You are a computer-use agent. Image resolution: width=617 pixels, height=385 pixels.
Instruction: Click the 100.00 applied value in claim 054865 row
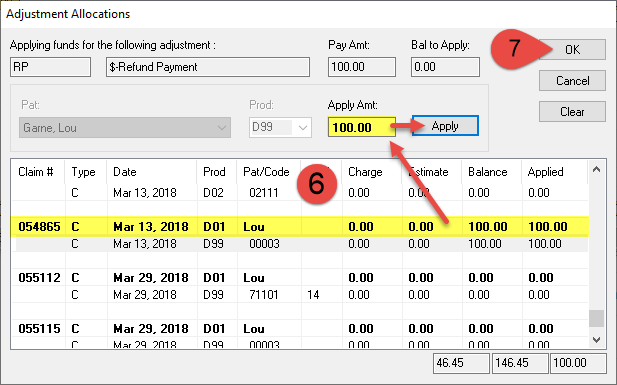548,227
